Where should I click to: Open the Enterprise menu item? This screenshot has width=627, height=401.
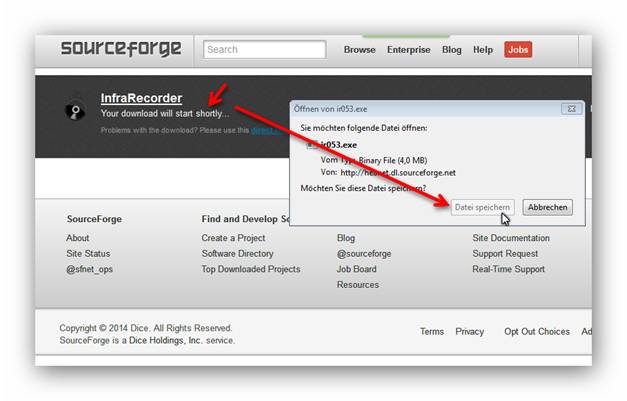click(408, 50)
